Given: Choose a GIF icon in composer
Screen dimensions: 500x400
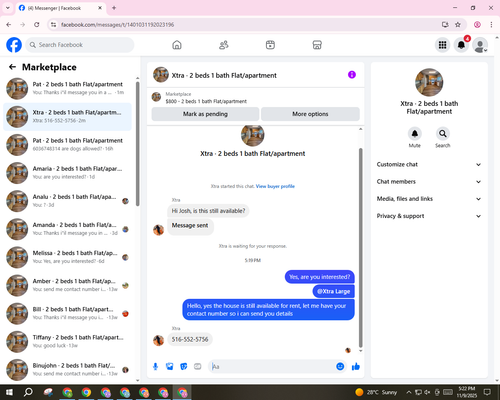Looking at the screenshot, I should coord(198,367).
